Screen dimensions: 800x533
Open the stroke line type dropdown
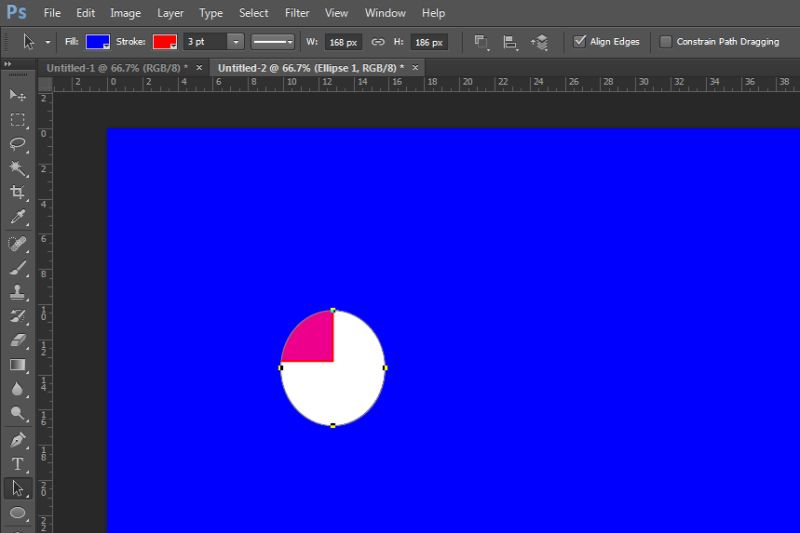coord(272,42)
